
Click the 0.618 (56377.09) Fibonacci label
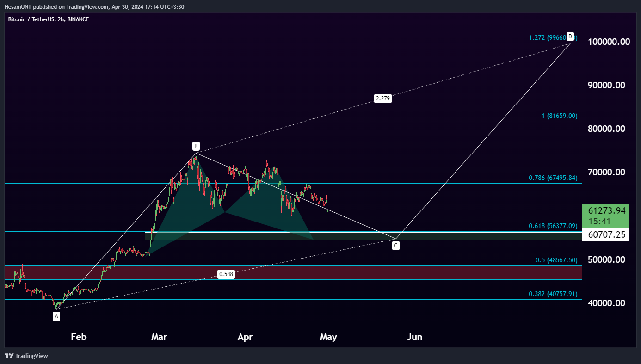pyautogui.click(x=553, y=226)
